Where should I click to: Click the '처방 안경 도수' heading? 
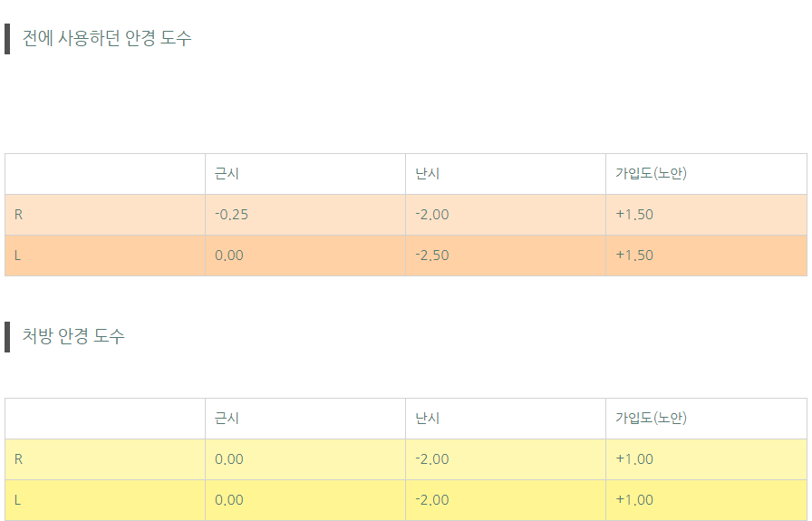tap(73, 336)
